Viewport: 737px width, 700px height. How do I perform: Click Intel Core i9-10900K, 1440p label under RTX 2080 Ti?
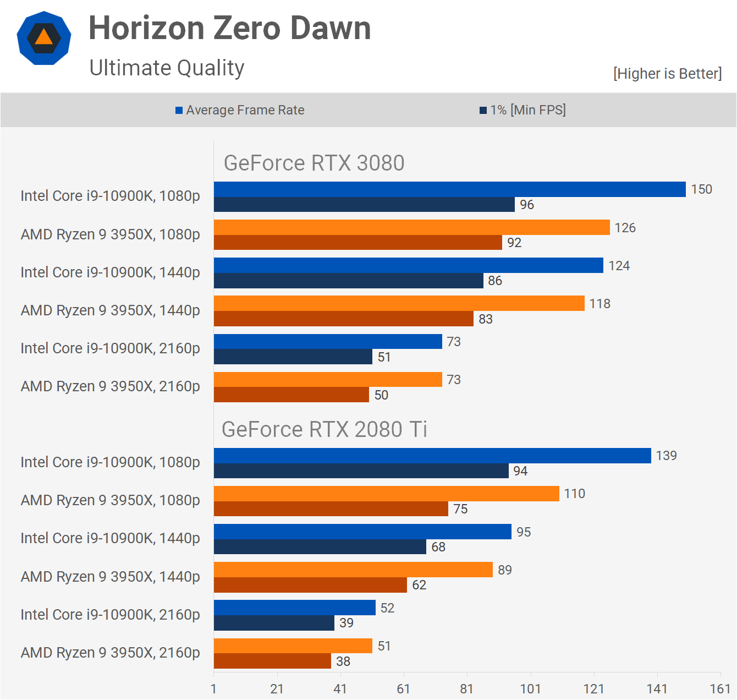[x=111, y=538]
